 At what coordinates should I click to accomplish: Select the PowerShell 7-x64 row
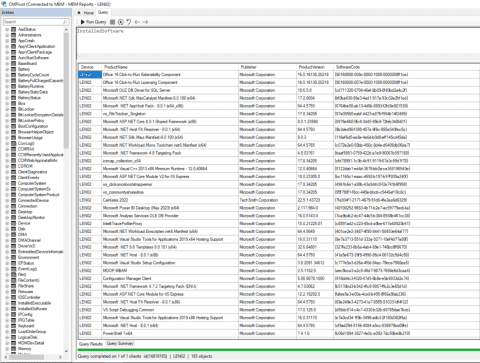tap(279, 333)
